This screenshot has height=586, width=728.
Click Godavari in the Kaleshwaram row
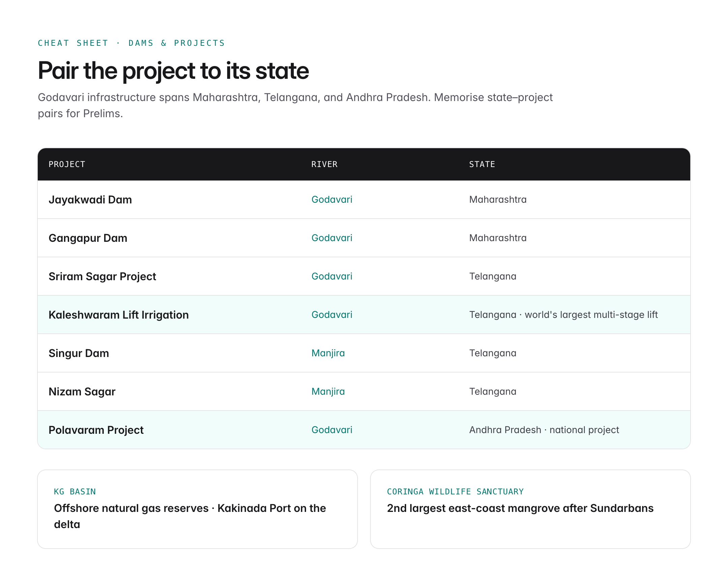tap(332, 315)
